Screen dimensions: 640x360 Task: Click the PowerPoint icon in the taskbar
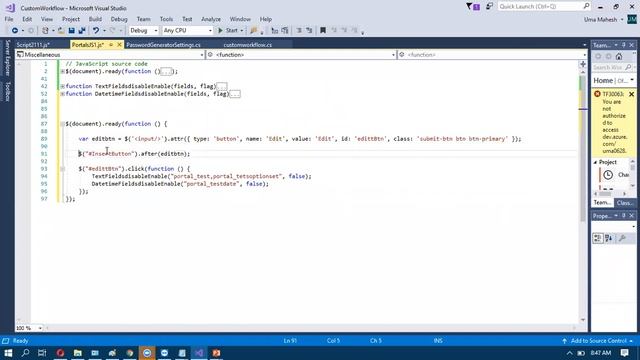coord(216,353)
